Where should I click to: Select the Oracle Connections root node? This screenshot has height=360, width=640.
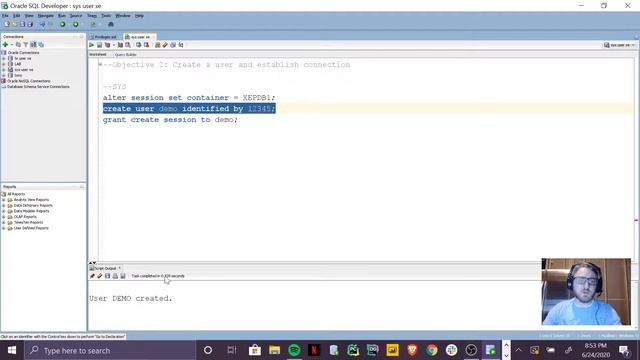pyautogui.click(x=23, y=53)
